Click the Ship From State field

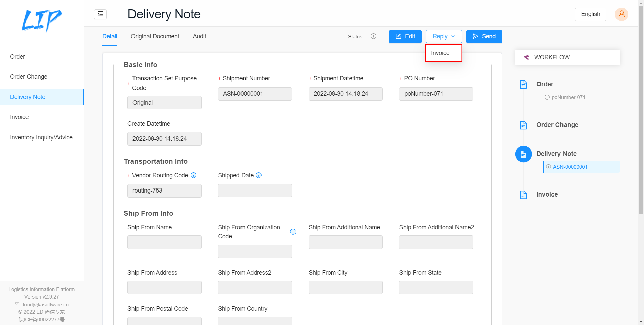[x=436, y=287]
